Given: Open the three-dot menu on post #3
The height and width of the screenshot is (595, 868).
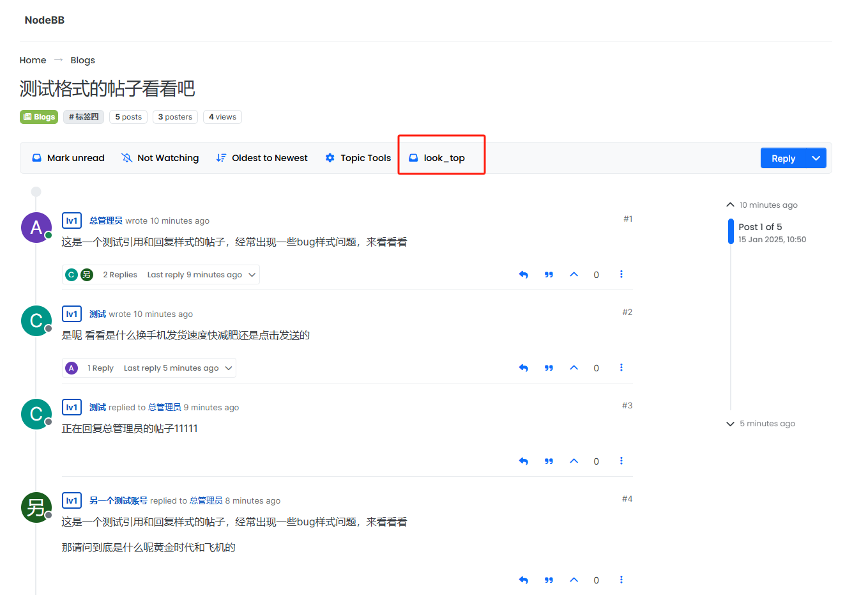Looking at the screenshot, I should pos(621,461).
